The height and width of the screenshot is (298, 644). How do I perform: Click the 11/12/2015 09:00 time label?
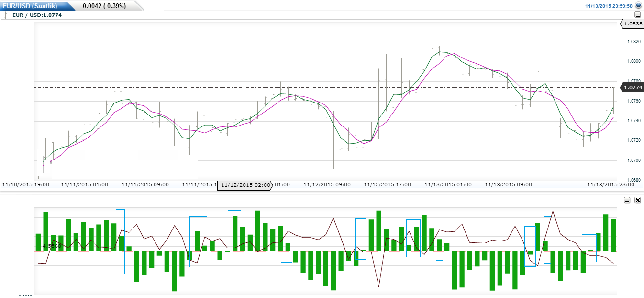327,184
